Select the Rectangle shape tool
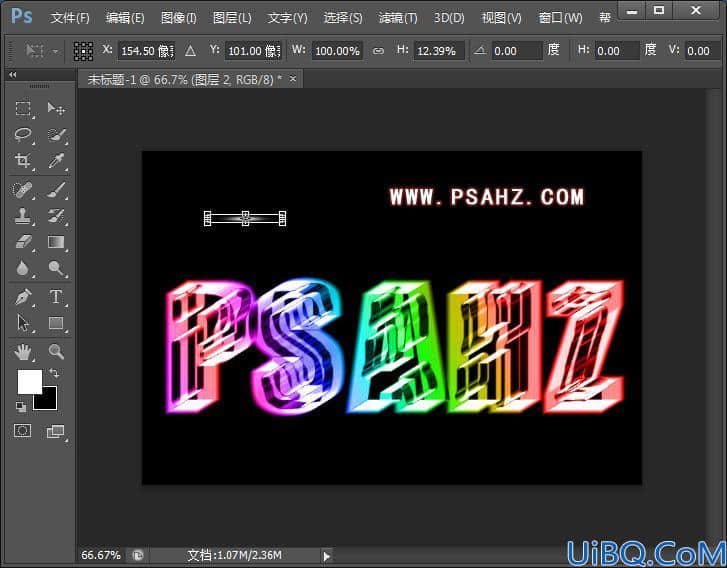Image resolution: width=727 pixels, height=568 pixels. click(56, 323)
